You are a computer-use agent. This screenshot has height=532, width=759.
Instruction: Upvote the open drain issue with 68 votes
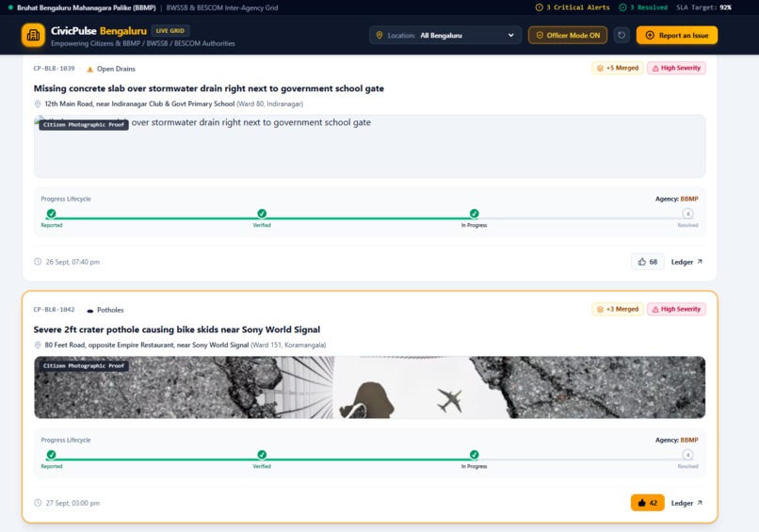648,262
